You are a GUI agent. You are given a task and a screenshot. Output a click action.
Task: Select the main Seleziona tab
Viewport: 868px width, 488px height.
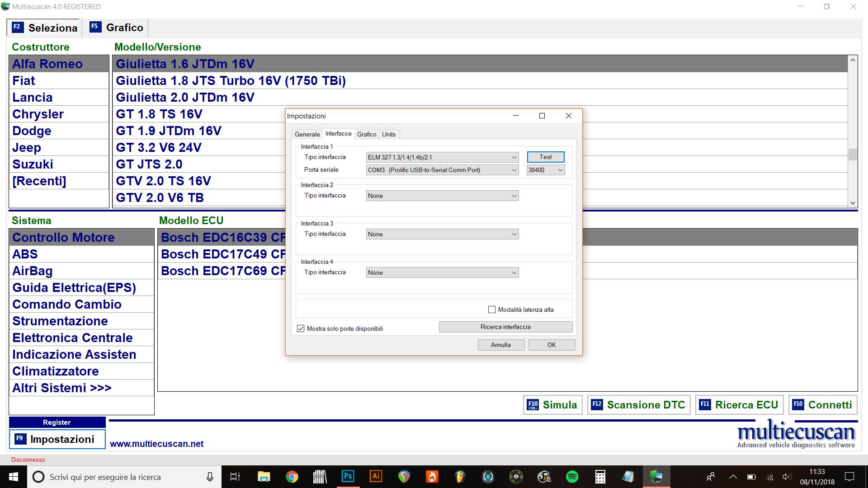tap(44, 28)
